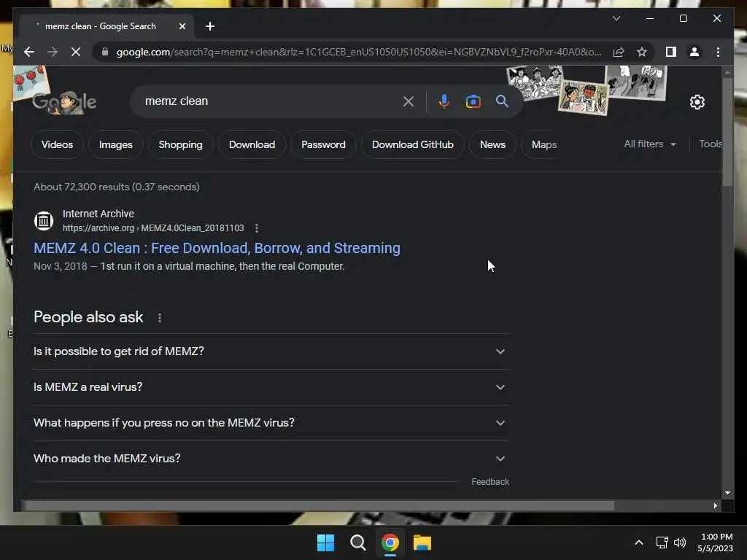Viewport: 747px width, 560px height.
Task: Click the Chrome taskbar icon
Action: pyautogui.click(x=390, y=542)
